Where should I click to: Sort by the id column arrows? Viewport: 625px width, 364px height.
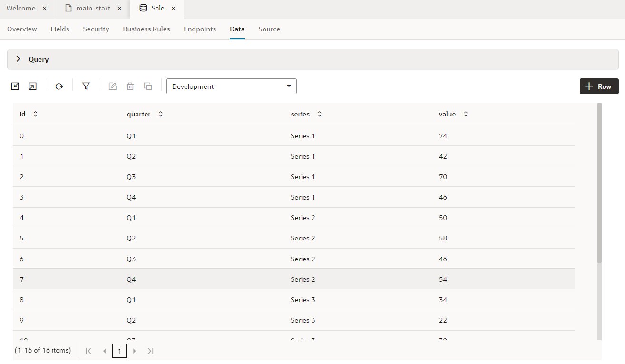coord(35,114)
